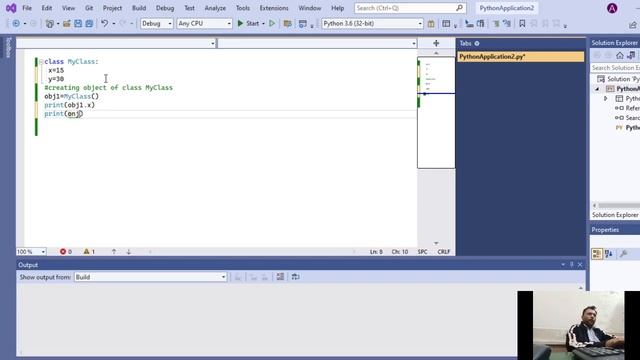Click the Solution Explorer horizontal scrollbar
The width and height of the screenshot is (640, 360).
coord(616,205)
